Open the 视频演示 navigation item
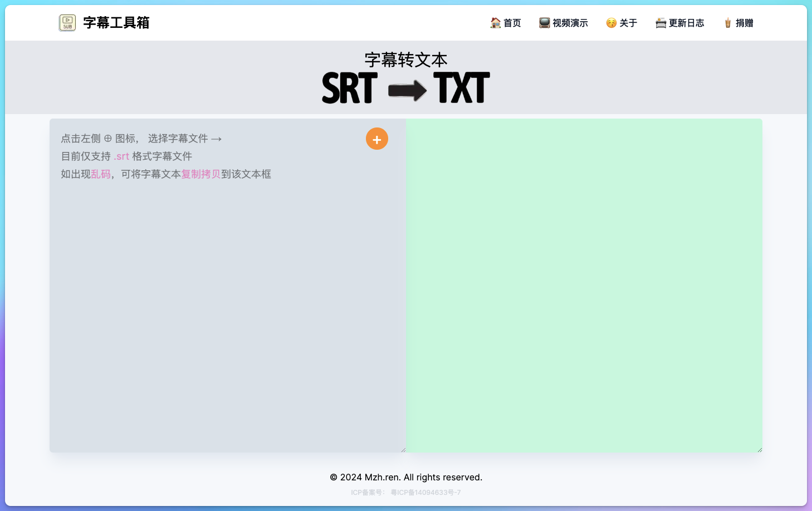The image size is (812, 511). [x=569, y=23]
